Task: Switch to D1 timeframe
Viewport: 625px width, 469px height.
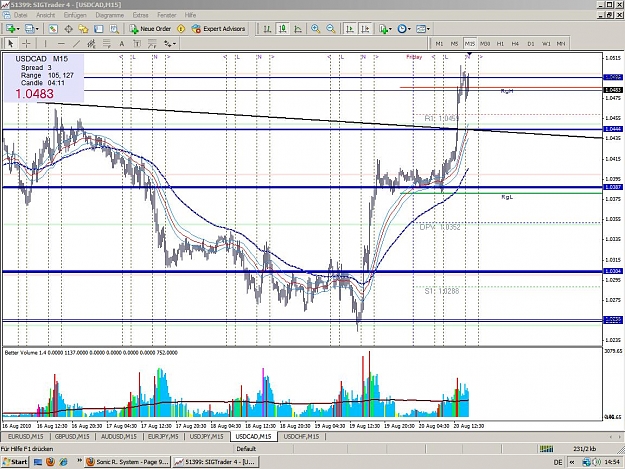Action: 531,43
